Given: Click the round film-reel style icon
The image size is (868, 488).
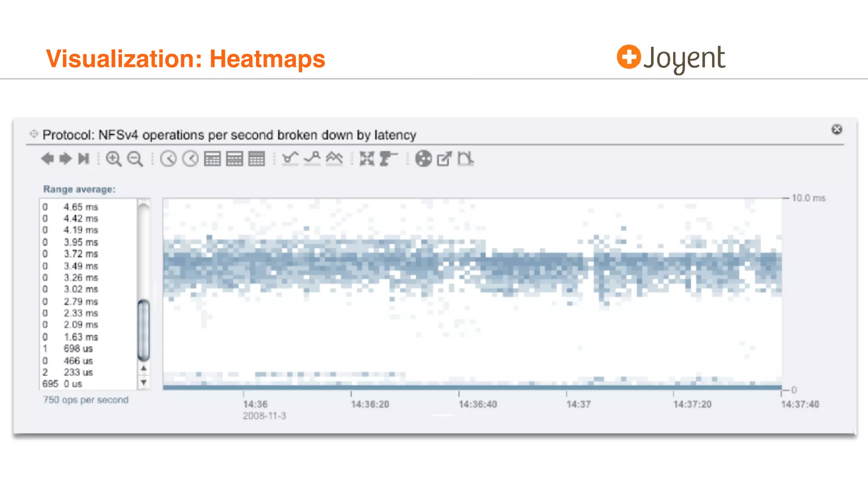Looking at the screenshot, I should click(x=423, y=159).
